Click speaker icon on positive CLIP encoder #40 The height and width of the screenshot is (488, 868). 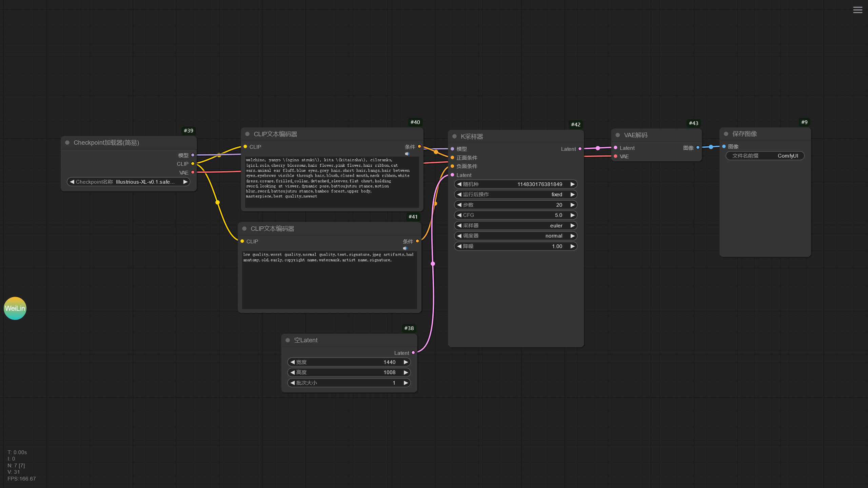pos(407,154)
